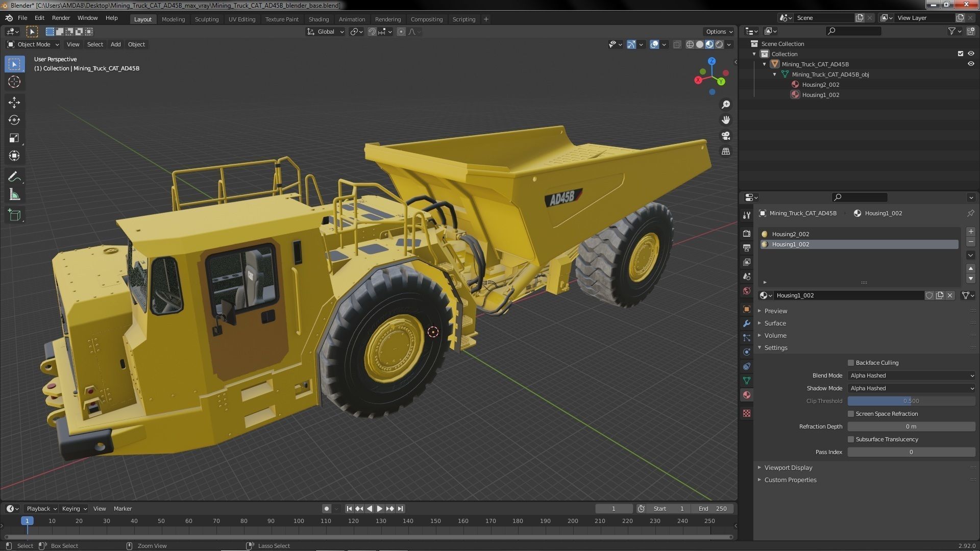
Task: Open the Blend Mode dropdown
Action: click(x=911, y=375)
